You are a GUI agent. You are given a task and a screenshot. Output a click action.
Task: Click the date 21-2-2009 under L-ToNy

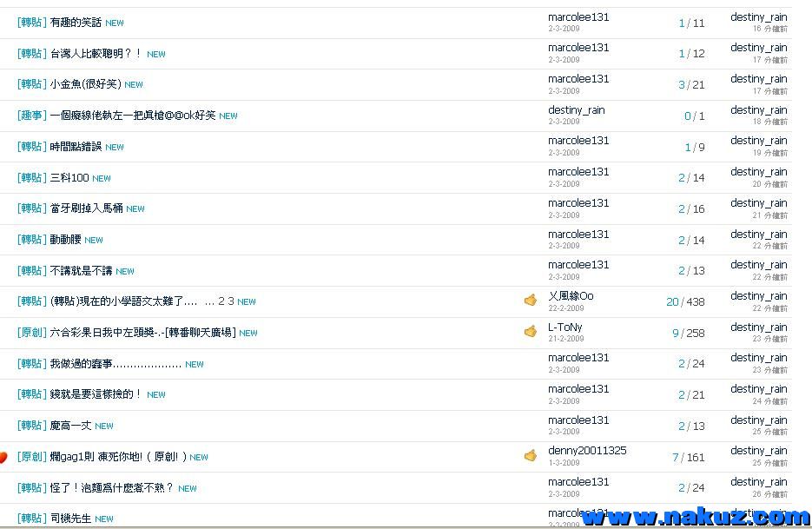[566, 338]
